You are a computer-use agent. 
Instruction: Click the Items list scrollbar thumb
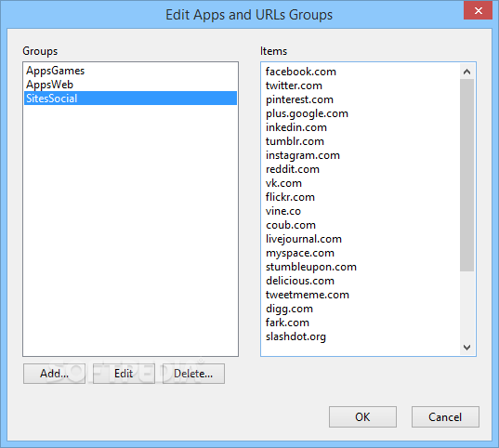(x=466, y=175)
